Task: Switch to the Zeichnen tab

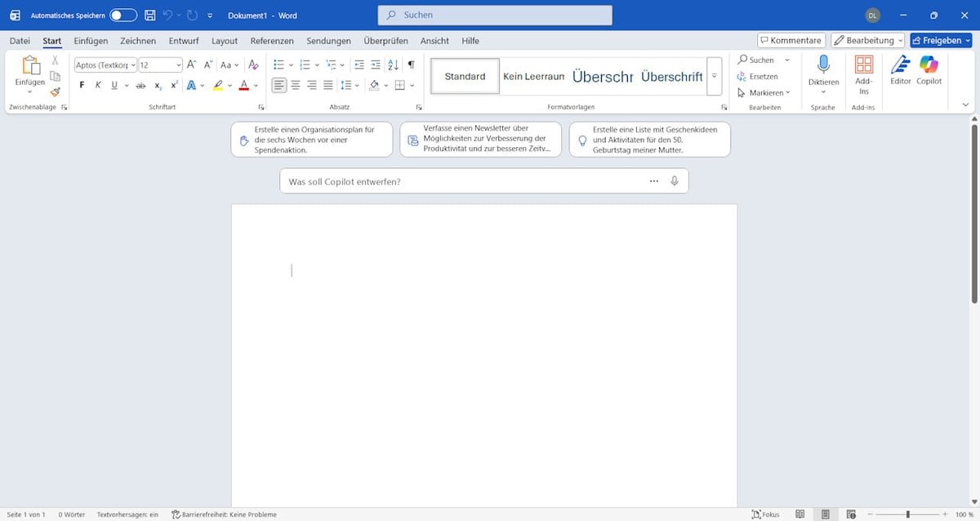Action: point(138,41)
